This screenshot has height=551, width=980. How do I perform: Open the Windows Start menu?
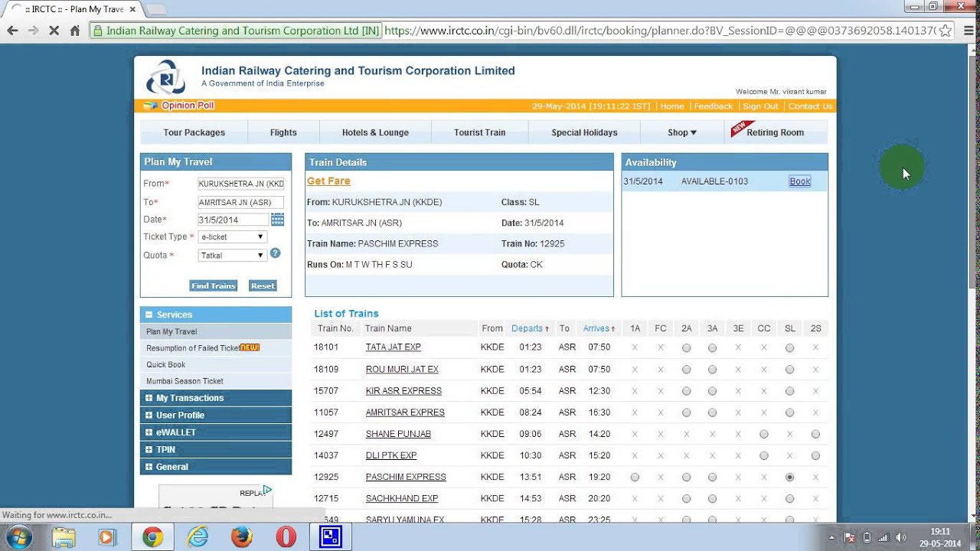(18, 537)
